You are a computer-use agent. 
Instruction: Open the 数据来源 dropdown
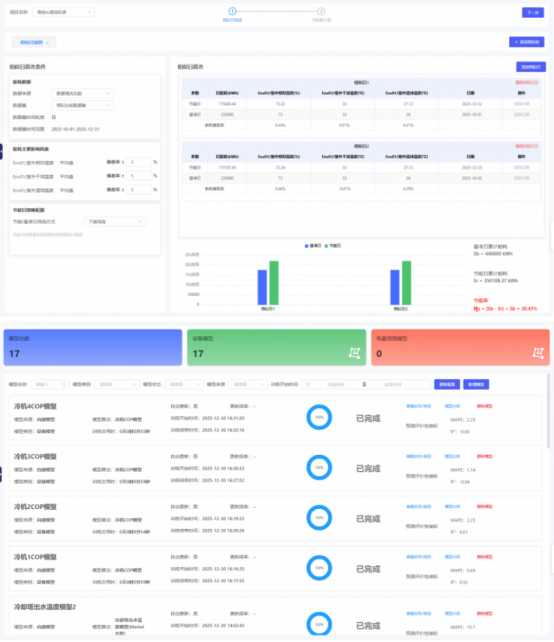pos(82,93)
